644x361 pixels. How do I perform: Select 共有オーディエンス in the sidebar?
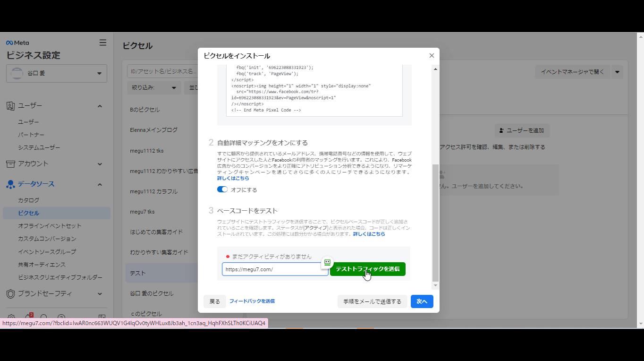tap(42, 265)
